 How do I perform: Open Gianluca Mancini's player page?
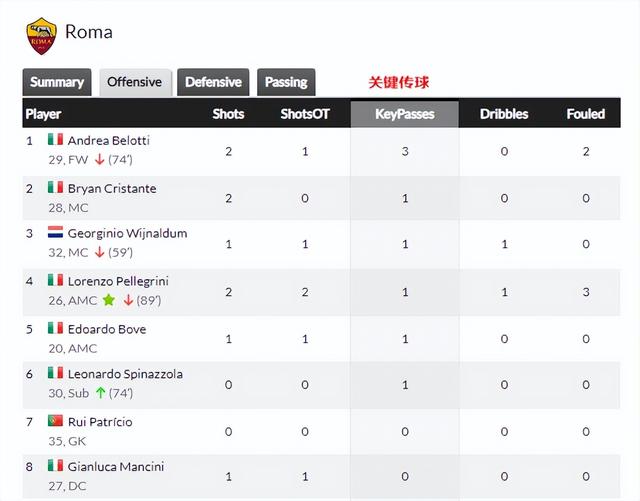[x=116, y=466]
